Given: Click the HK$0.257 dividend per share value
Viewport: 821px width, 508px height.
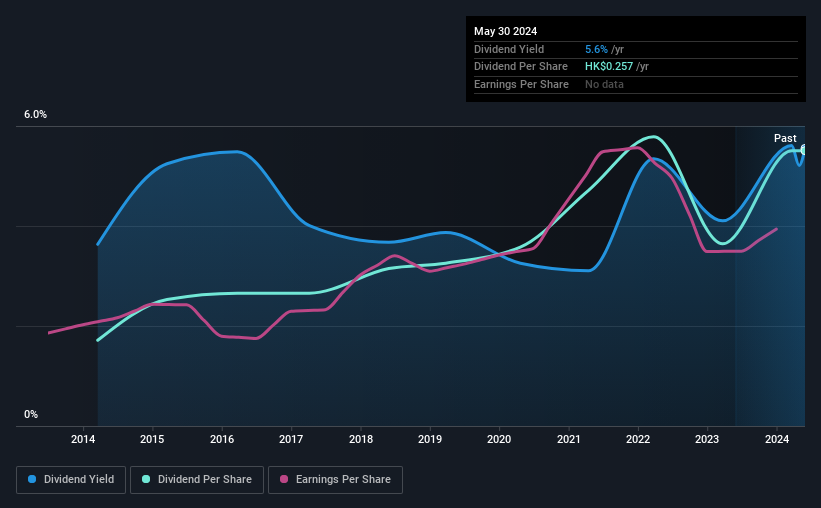Looking at the screenshot, I should tap(609, 67).
